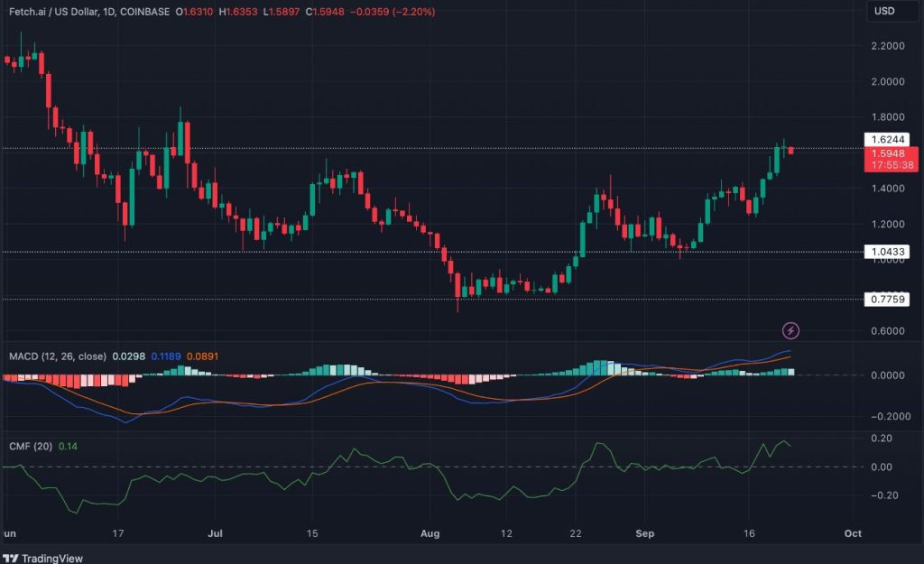This screenshot has width=924, height=564.
Task: Click the histogram value 0.0298
Action: 128,356
